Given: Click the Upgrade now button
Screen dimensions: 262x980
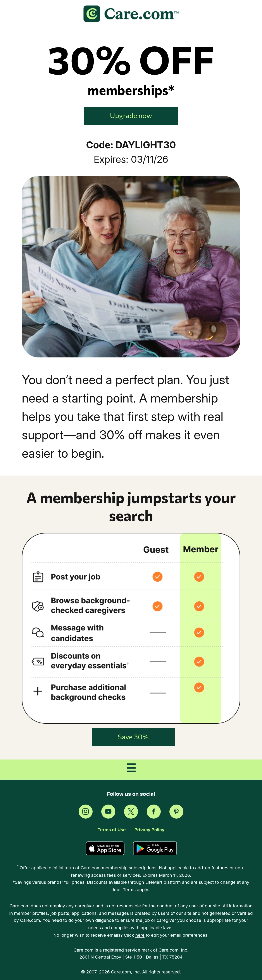Looking at the screenshot, I should tap(131, 116).
